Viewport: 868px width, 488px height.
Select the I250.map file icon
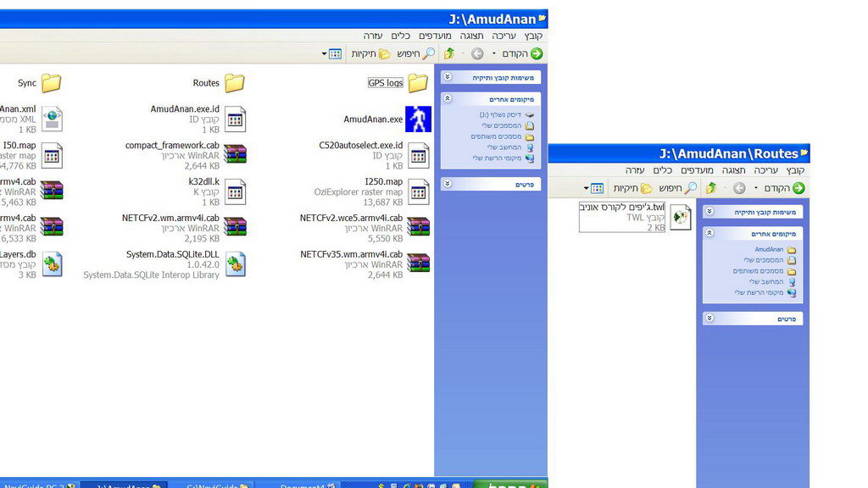point(419,192)
